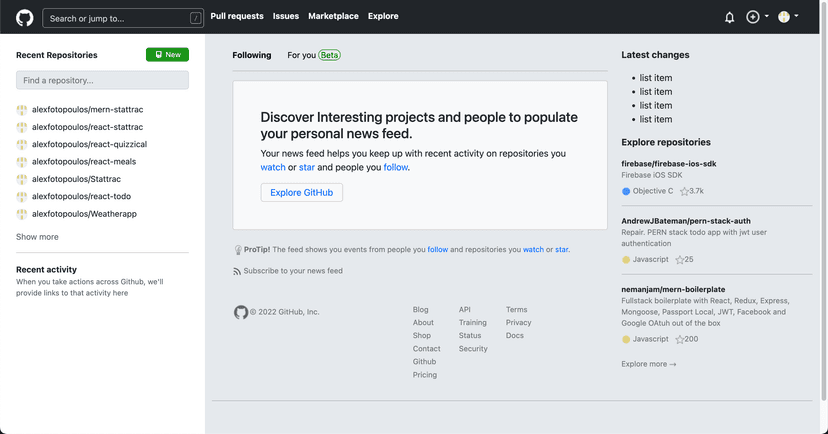Viewport: 828px width, 434px height.
Task: Open alexfotopoulos/Weatherapp repository
Action: click(x=84, y=214)
